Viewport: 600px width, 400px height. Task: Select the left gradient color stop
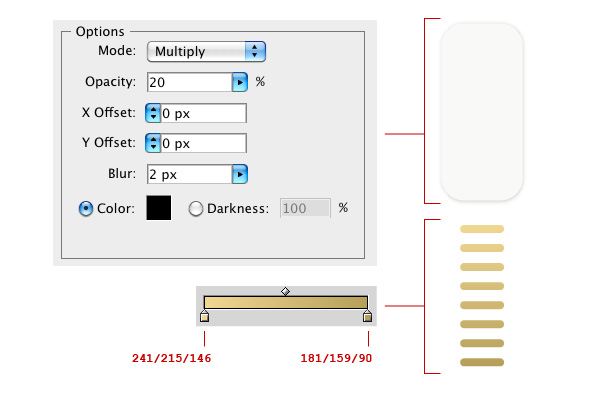tap(204, 316)
